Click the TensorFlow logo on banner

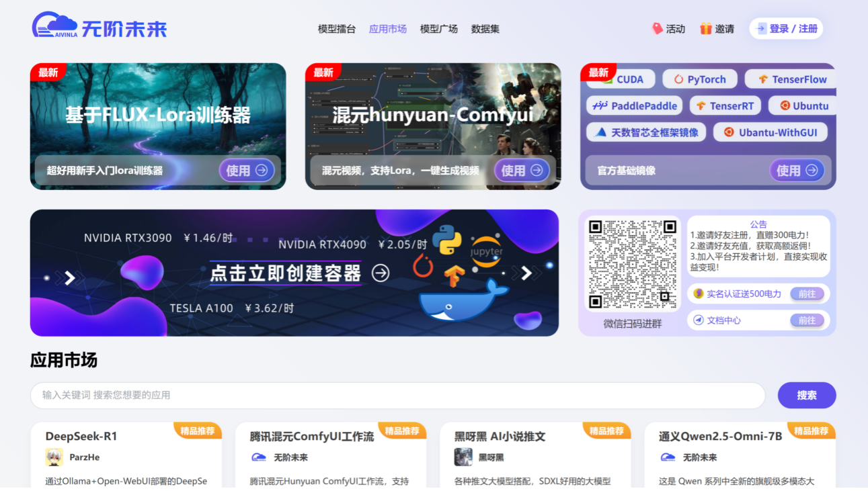[x=455, y=275]
